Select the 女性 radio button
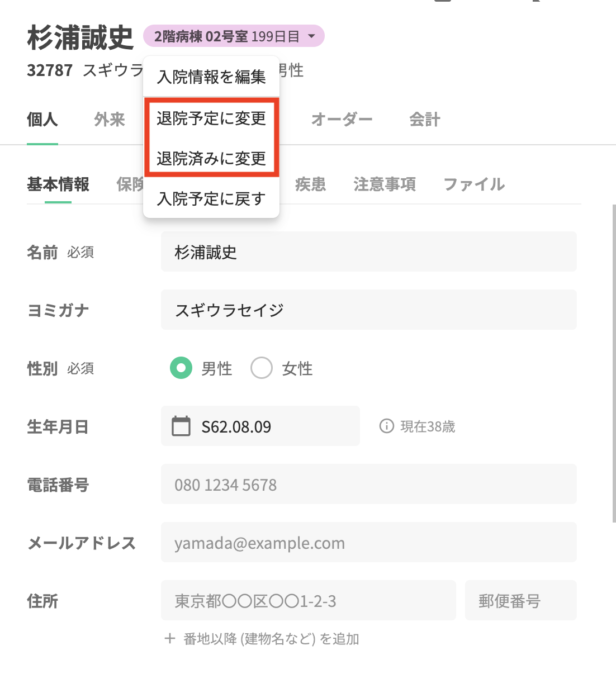 tap(261, 368)
